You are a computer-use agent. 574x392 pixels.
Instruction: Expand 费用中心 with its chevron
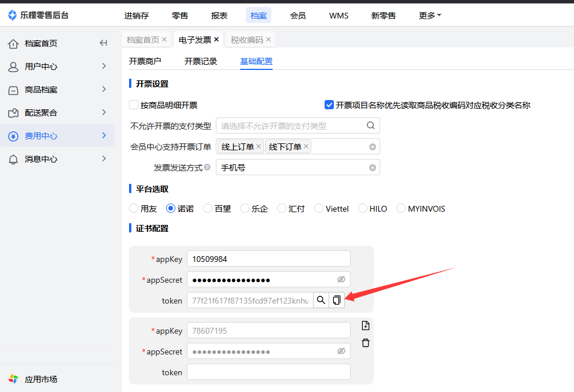104,135
